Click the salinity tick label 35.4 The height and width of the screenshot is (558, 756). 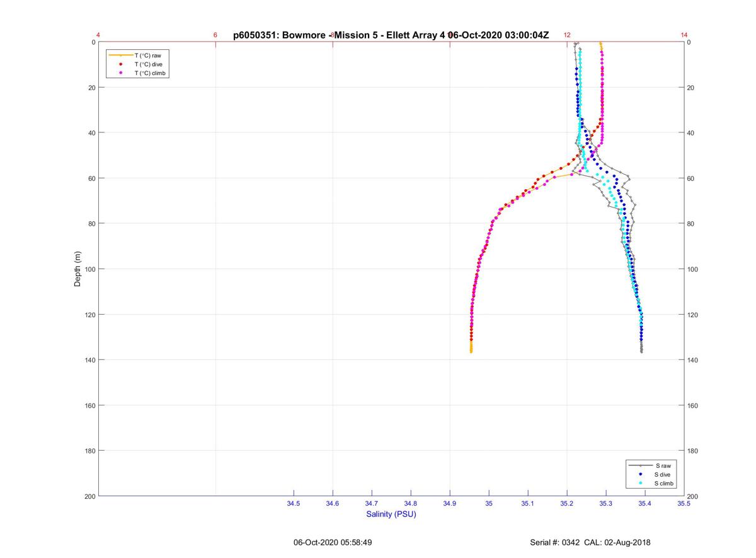[645, 504]
